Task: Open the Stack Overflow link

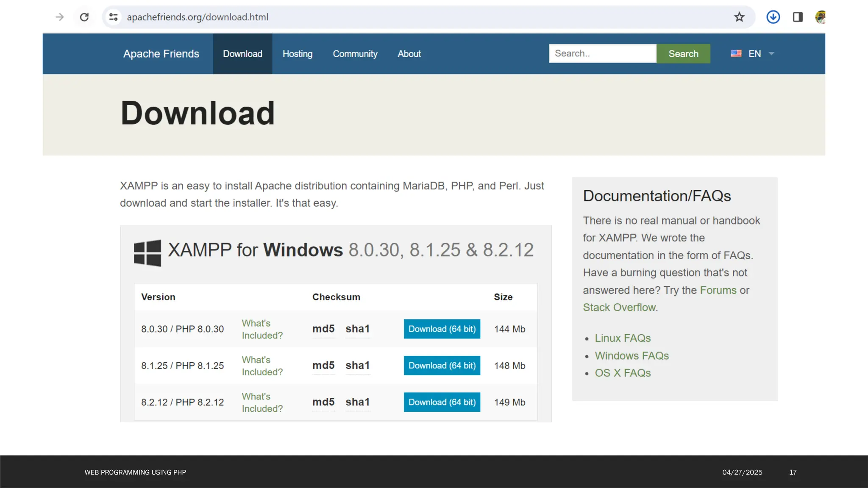Action: click(x=619, y=308)
